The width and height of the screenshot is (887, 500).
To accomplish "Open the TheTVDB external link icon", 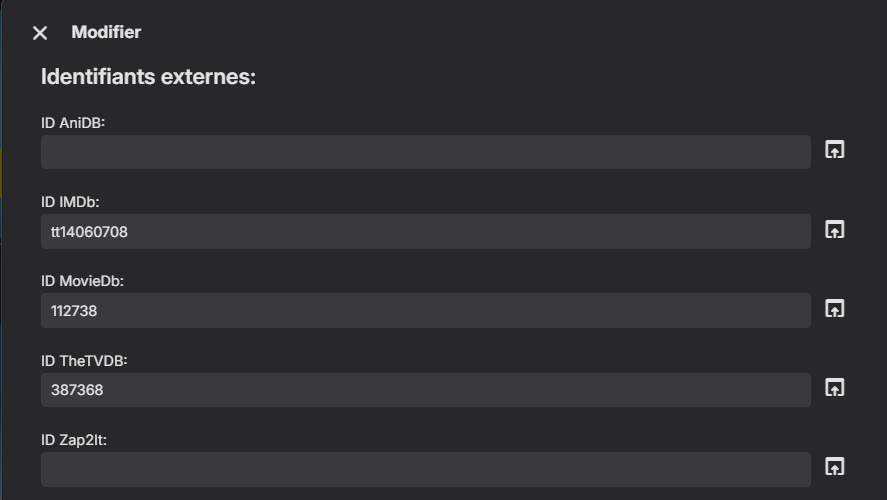I will coord(834,388).
